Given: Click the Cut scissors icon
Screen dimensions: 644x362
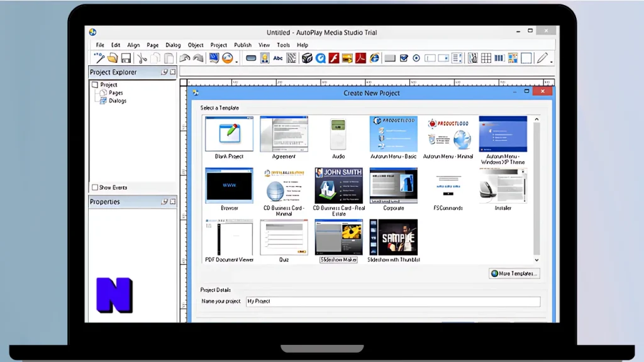Looking at the screenshot, I should pos(142,58).
